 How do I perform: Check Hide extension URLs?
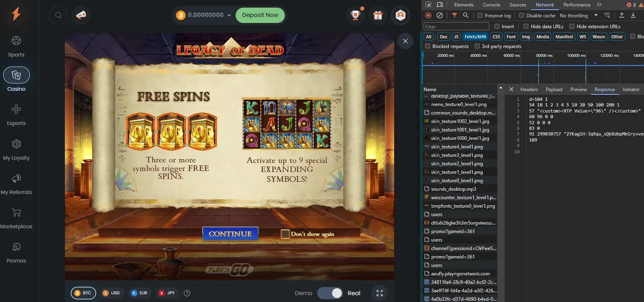tap(572, 26)
